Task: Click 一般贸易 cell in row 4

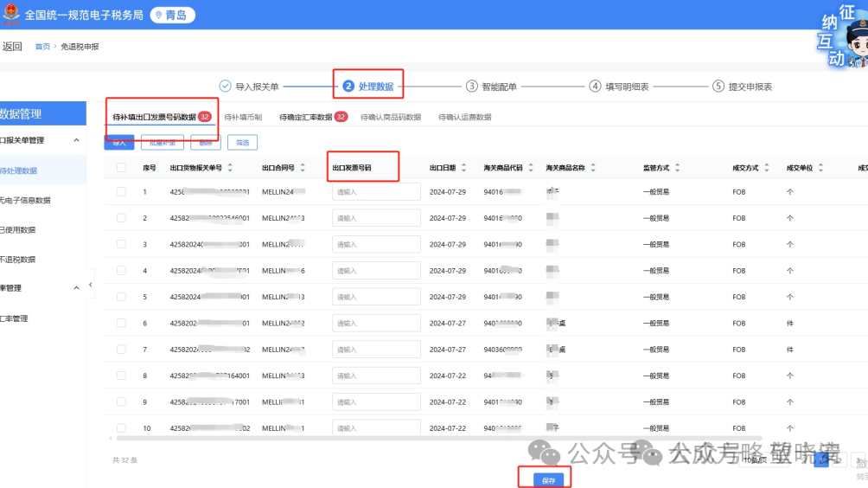Action: [656, 270]
